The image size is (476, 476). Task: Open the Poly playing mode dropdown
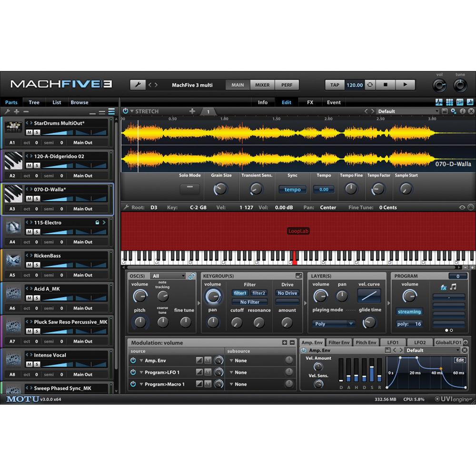[333, 323]
